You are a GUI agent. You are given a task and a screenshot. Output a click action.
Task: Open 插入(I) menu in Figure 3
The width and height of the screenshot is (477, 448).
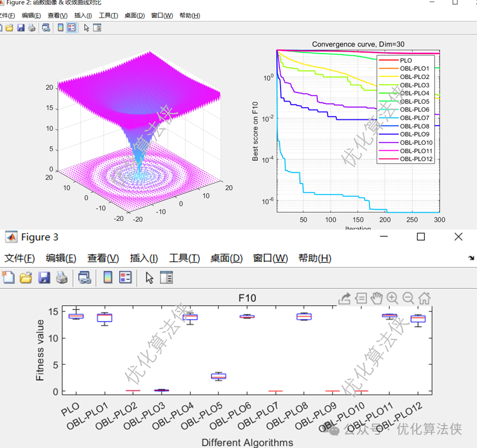[143, 258]
